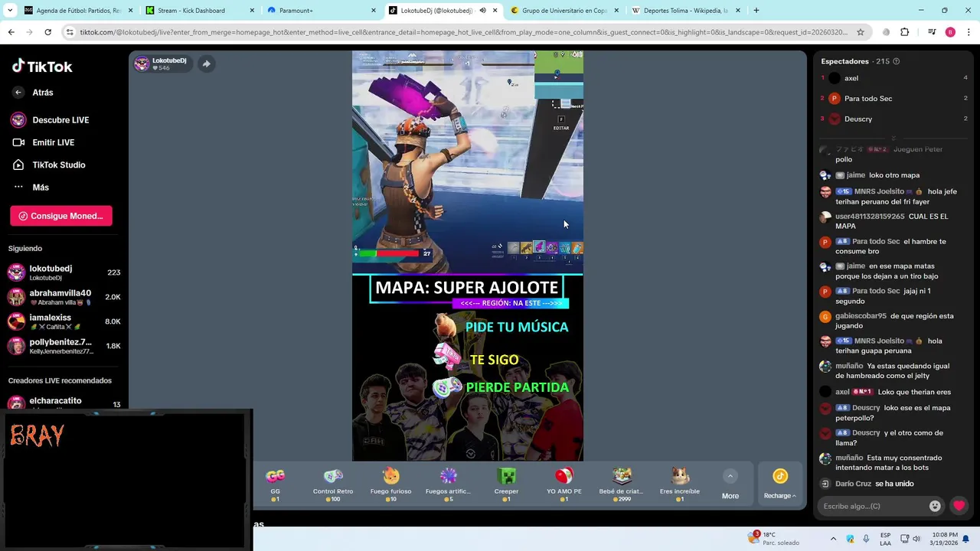Open the TikTok logo home link

pos(42,67)
